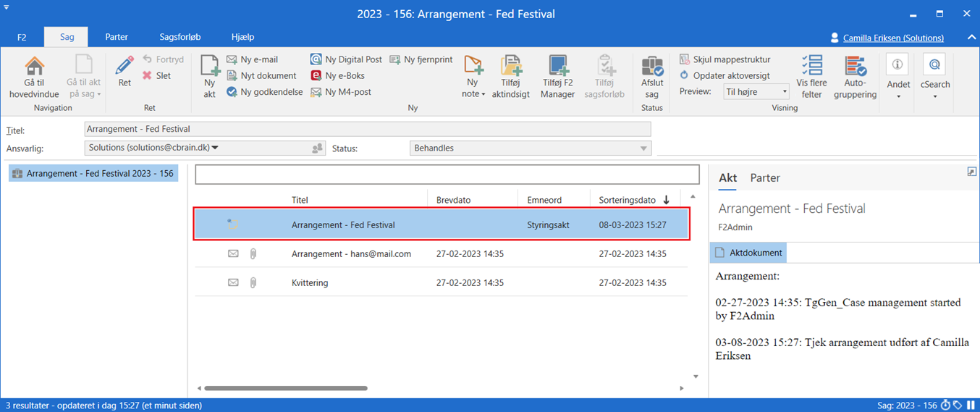Sort by the Titel column header

point(300,200)
